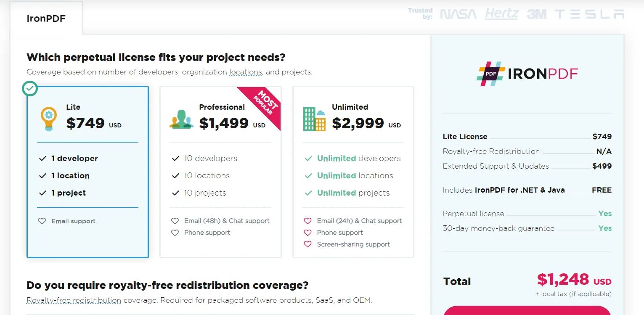
Task: Click checkmark next to 10 locations
Action: tap(175, 176)
